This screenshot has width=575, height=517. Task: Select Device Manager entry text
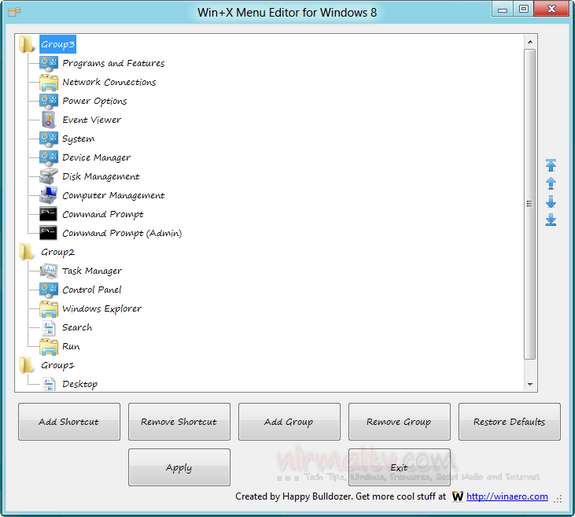96,158
